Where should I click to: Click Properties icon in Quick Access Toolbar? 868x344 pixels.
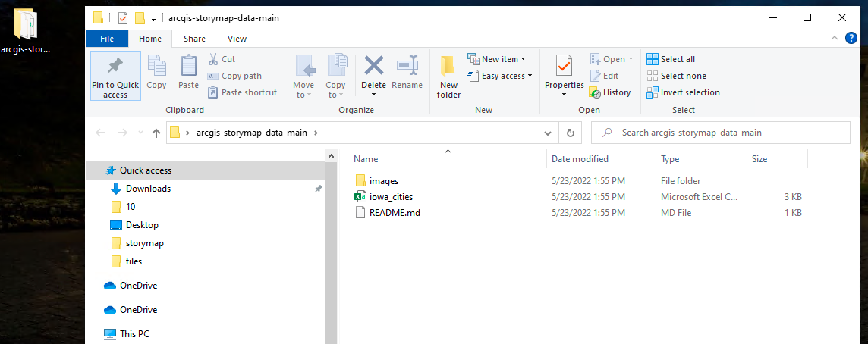123,18
